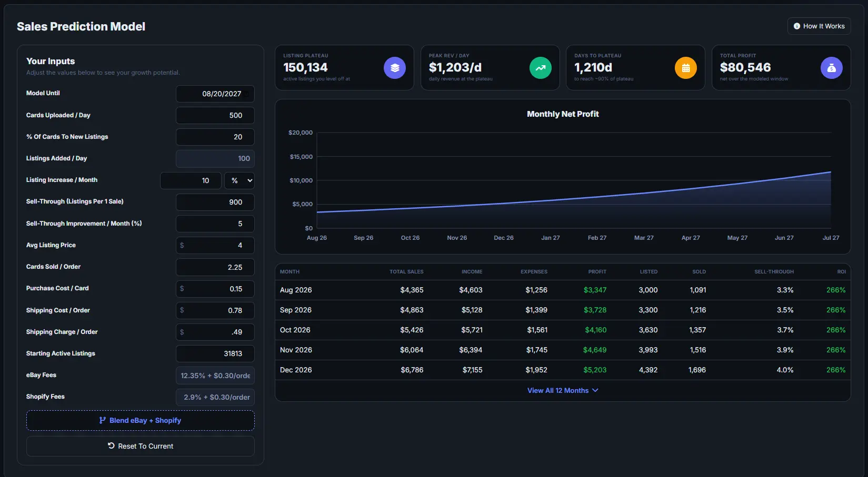The width and height of the screenshot is (868, 477).
Task: Click the Sales Prediction Model heading
Action: 81,26
